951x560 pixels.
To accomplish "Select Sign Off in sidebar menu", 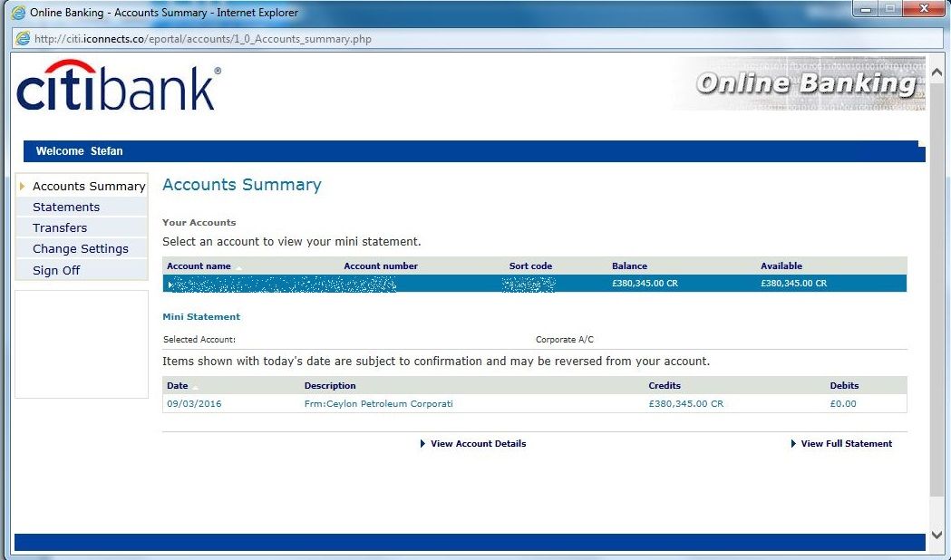I will 56,270.
